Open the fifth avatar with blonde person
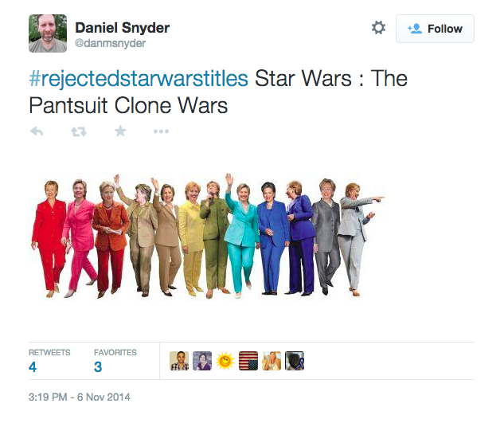The width and height of the screenshot is (504, 423). click(272, 361)
